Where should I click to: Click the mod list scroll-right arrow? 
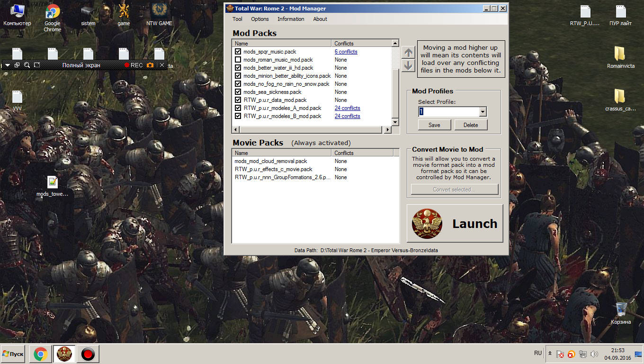point(388,129)
